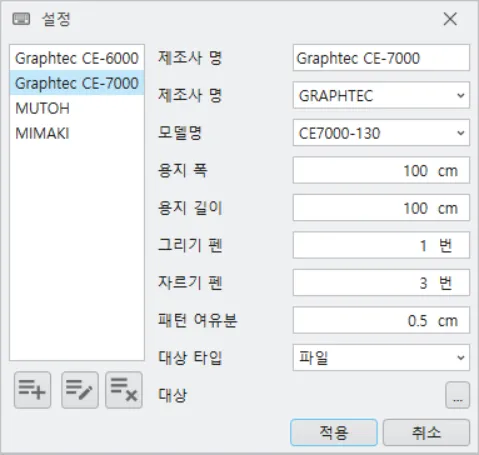Click the 용지 폭 width input field
This screenshot has width=479, height=455.
coord(381,170)
